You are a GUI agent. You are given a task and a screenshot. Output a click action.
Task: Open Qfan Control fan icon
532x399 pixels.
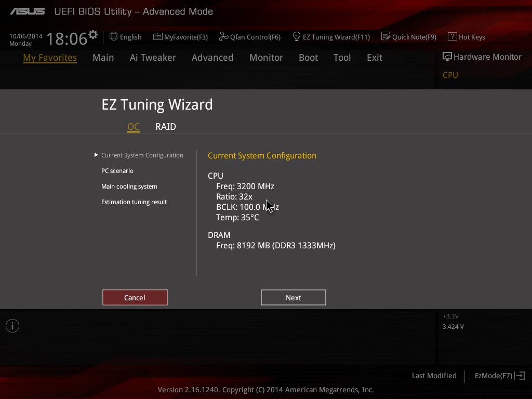(223, 36)
